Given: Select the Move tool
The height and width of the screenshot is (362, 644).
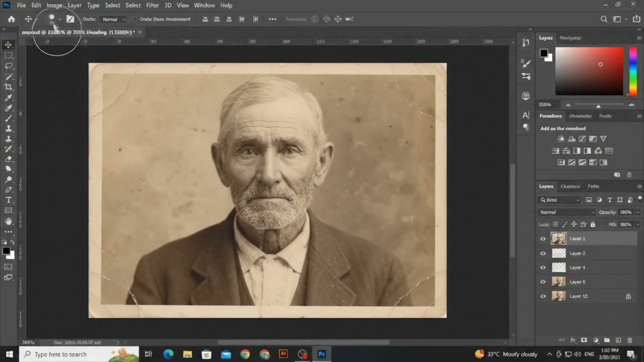Looking at the screenshot, I should 9,45.
